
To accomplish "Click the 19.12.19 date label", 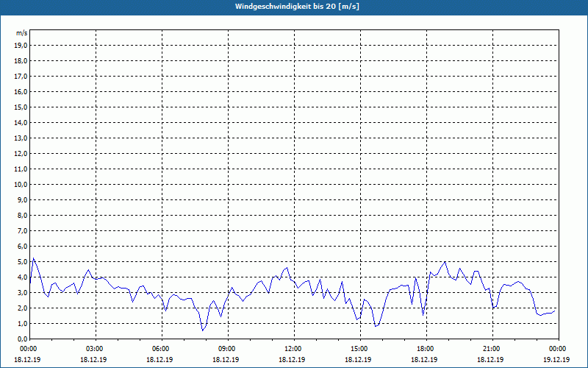I will click(556, 359).
